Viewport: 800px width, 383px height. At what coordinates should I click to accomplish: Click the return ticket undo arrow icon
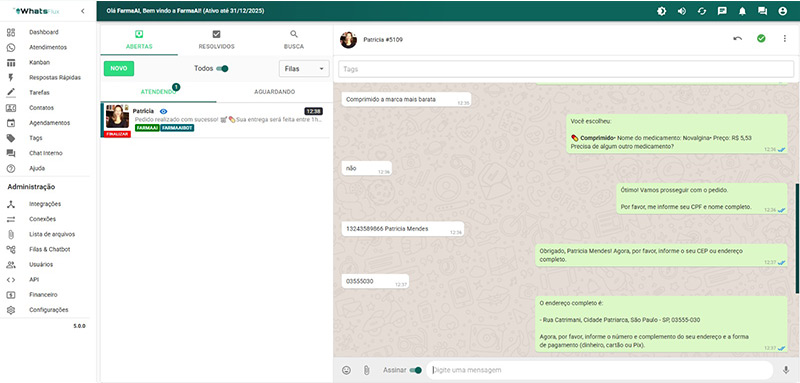point(737,39)
